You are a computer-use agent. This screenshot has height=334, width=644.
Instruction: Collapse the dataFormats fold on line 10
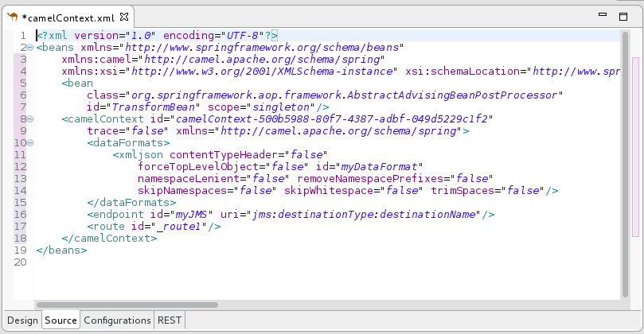click(x=29, y=143)
